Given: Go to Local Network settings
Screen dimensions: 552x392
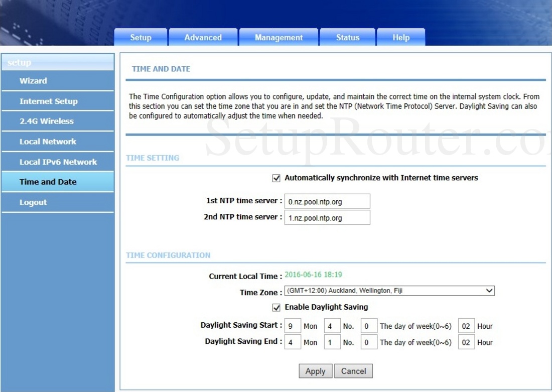Looking at the screenshot, I should click(x=58, y=142).
